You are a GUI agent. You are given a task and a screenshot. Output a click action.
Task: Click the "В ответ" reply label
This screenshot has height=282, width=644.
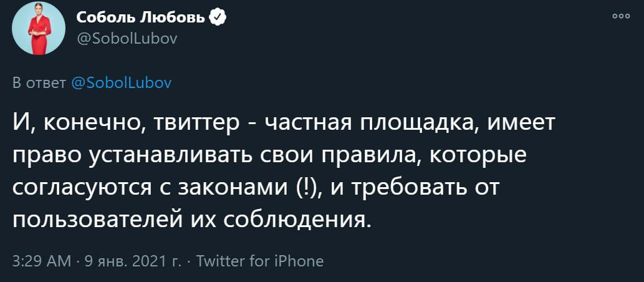tap(39, 83)
